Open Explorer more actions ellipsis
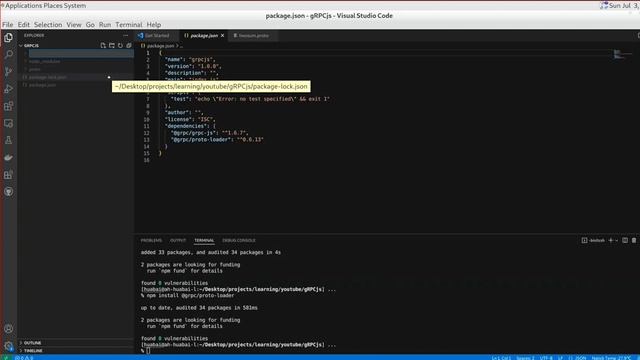 click(x=125, y=36)
